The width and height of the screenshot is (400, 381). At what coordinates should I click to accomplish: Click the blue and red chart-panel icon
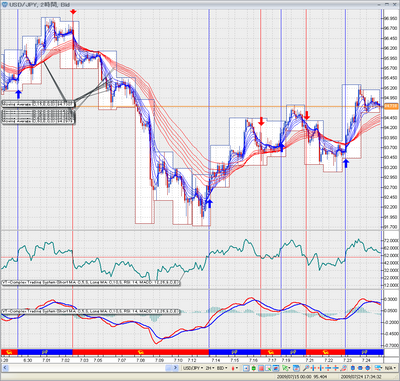(276, 368)
